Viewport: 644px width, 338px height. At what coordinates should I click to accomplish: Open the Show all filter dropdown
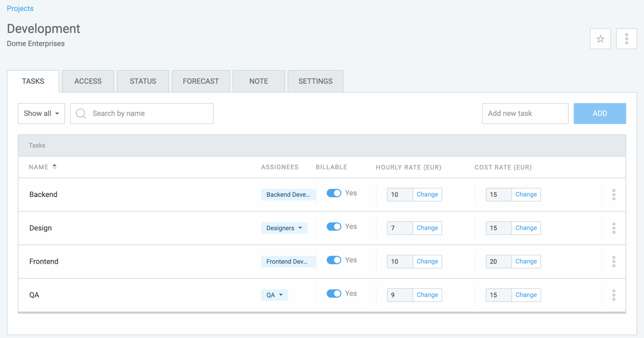[41, 113]
